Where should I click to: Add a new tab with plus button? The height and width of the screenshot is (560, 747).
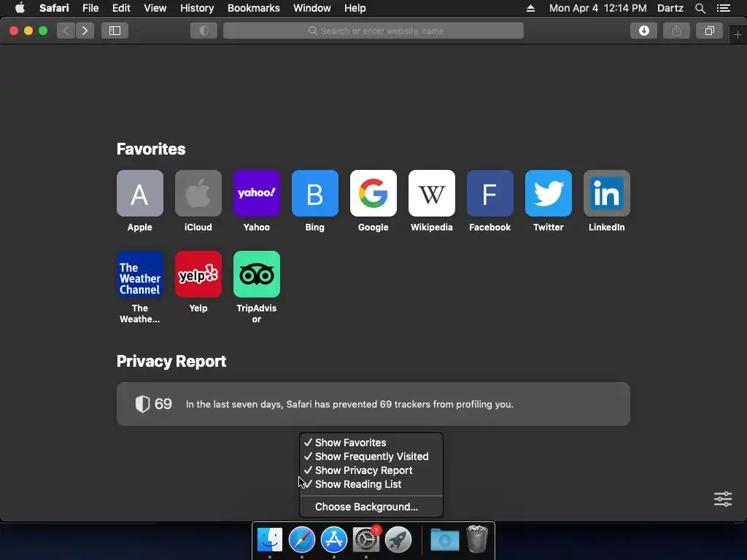pyautogui.click(x=738, y=35)
